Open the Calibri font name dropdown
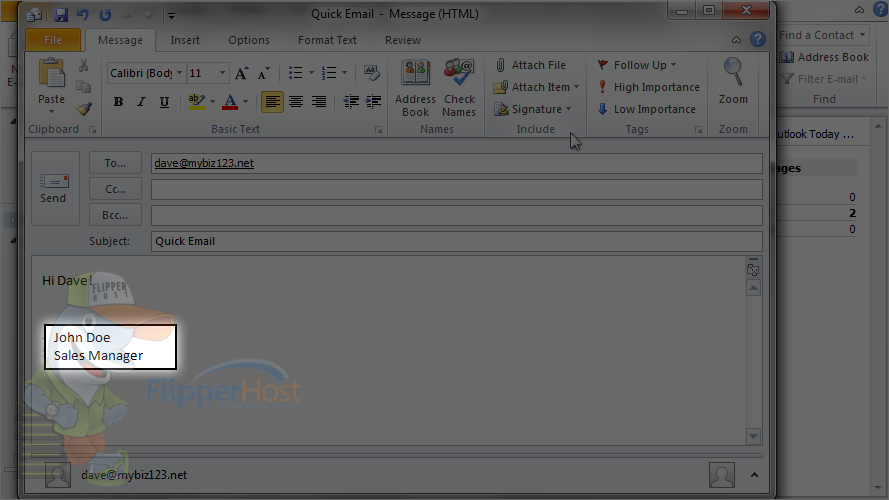The image size is (889, 500). (180, 73)
